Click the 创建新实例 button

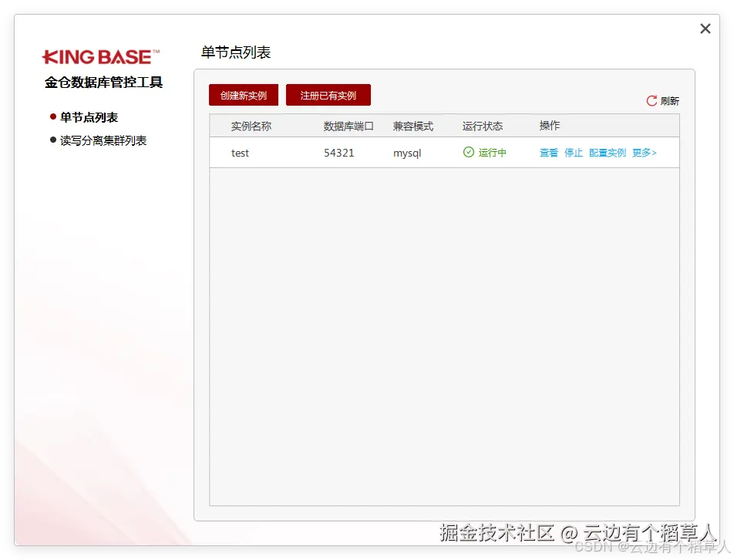[244, 95]
